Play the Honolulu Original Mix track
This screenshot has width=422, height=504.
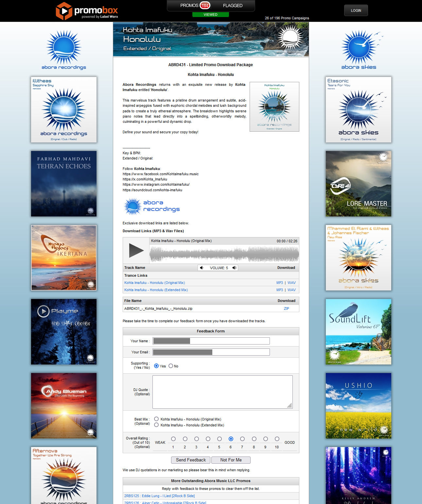coord(136,251)
